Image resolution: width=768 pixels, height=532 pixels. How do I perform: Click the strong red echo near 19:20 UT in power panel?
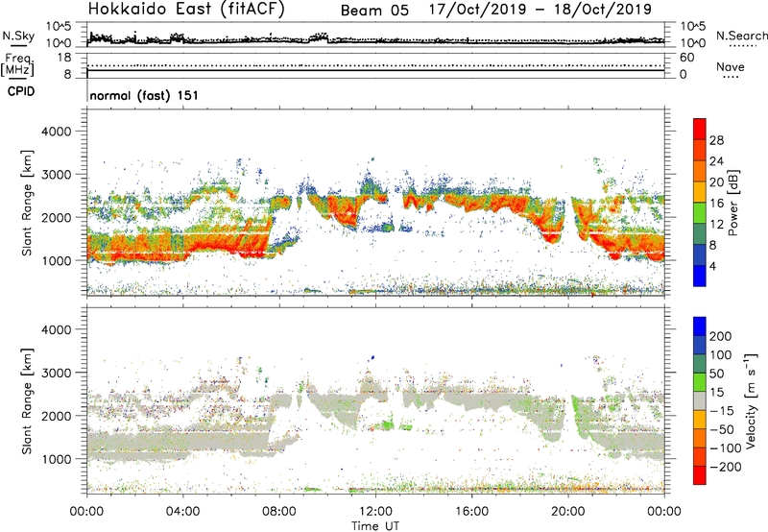click(553, 237)
